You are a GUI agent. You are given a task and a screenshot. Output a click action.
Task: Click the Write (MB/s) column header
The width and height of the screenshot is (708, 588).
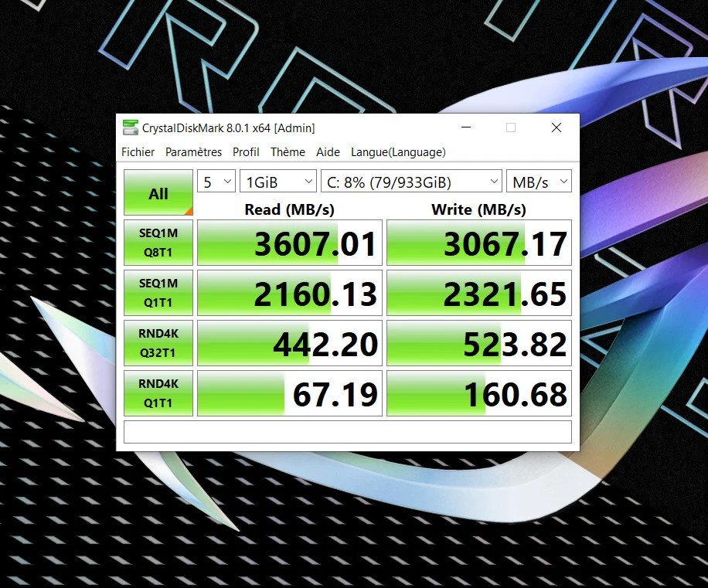tap(478, 209)
